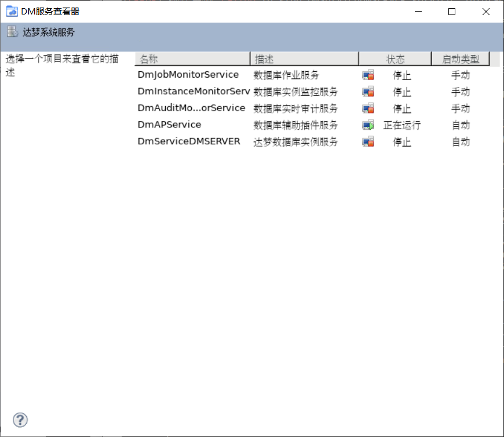Minimize the DM服务查看器 window
The height and width of the screenshot is (437, 504).
tap(418, 12)
